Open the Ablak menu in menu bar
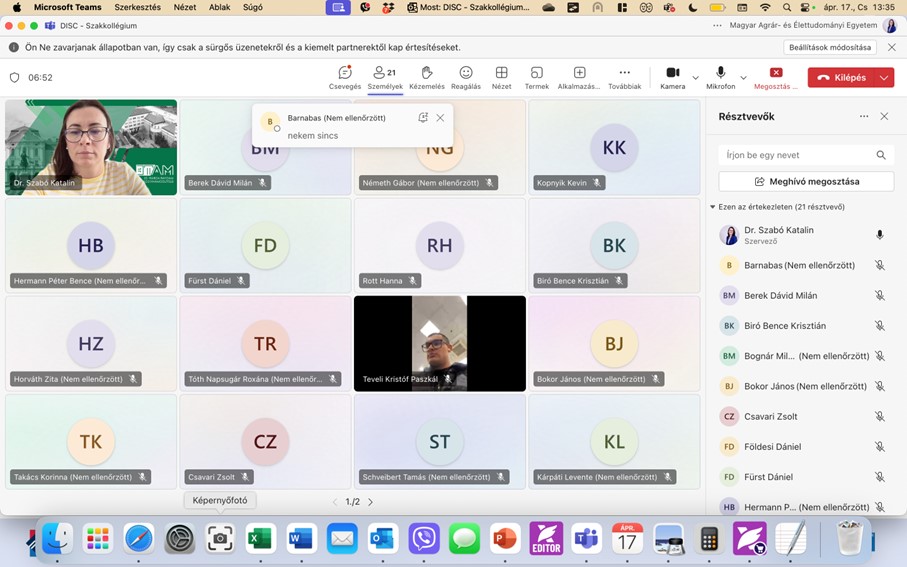The width and height of the screenshot is (907, 567). click(219, 8)
